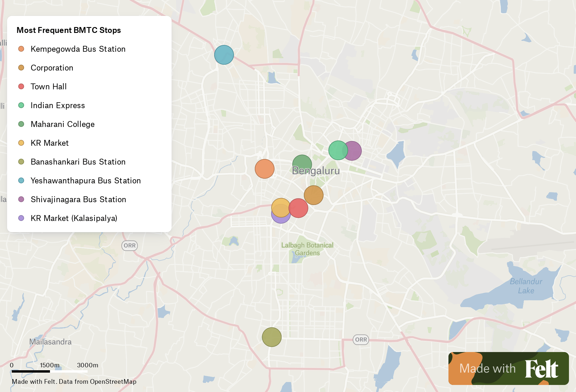
Task: Click the brown Corporation map marker
Action: click(314, 195)
